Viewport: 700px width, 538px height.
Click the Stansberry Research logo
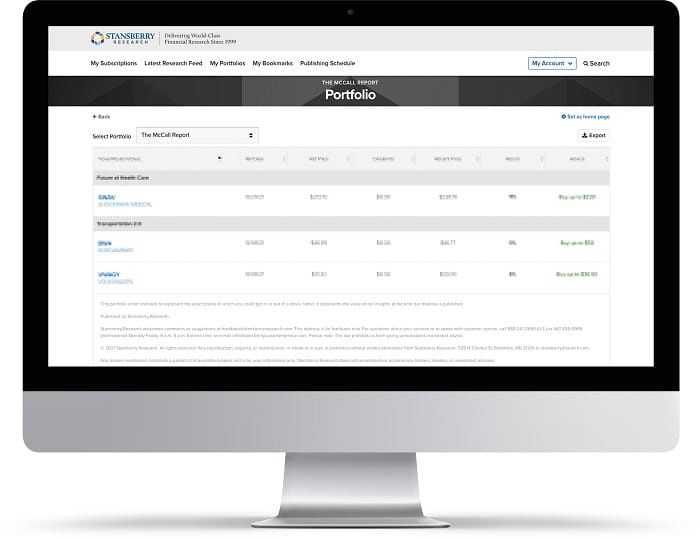tap(123, 38)
